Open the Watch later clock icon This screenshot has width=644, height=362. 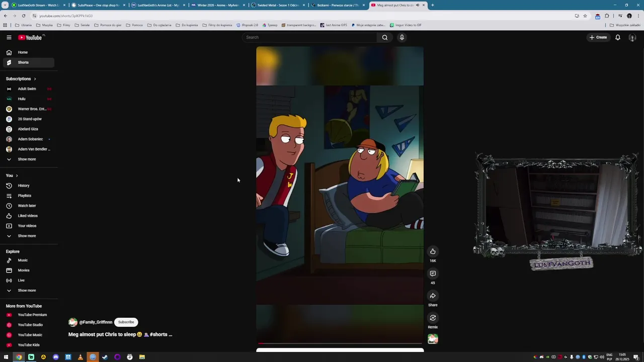[9, 206]
